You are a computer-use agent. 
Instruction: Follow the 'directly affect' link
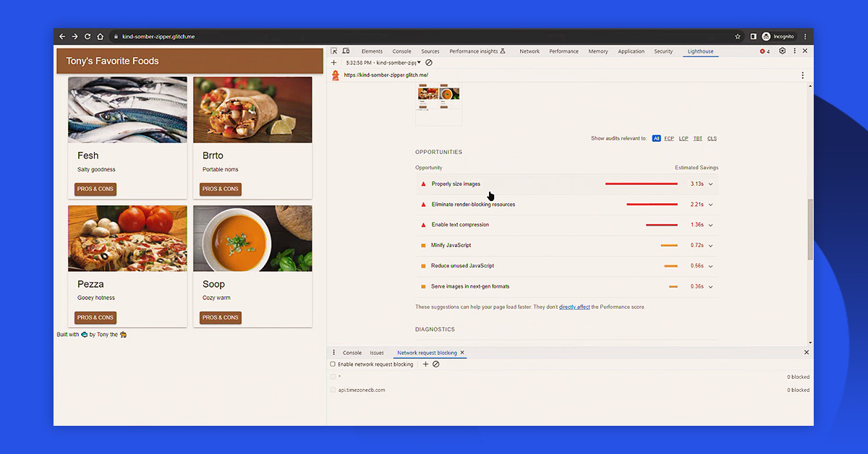pyautogui.click(x=574, y=307)
